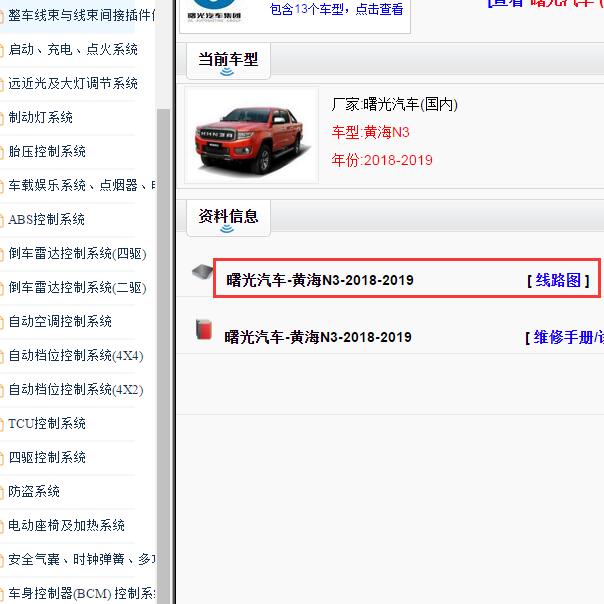Click the 车型:黄海N3 text

click(370, 133)
